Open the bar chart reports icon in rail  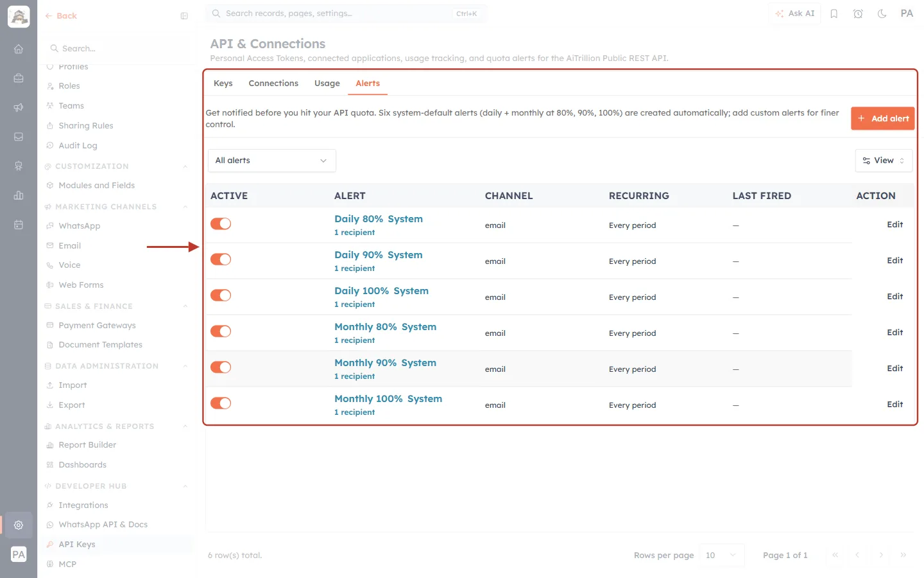(19, 195)
